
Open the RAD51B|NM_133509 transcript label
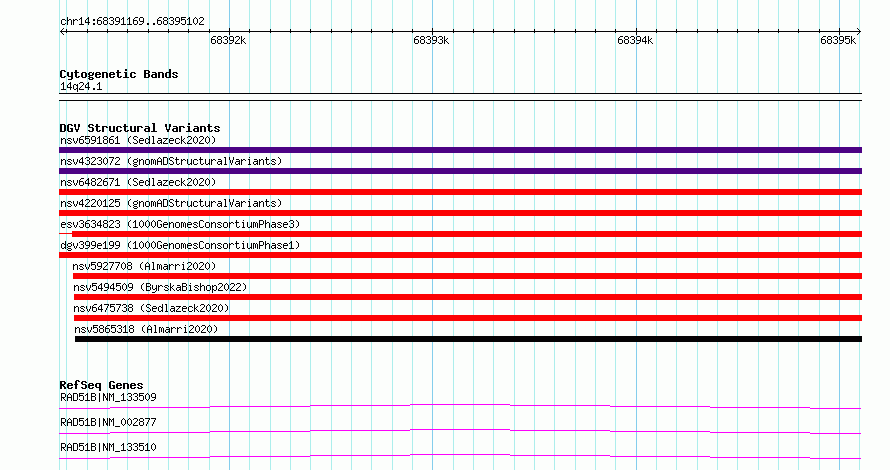tap(108, 397)
